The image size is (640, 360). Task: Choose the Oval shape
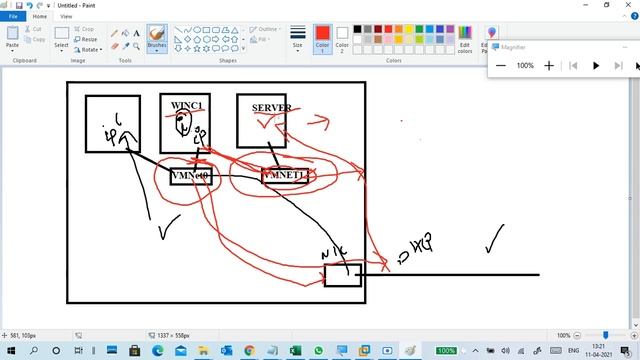197,30
